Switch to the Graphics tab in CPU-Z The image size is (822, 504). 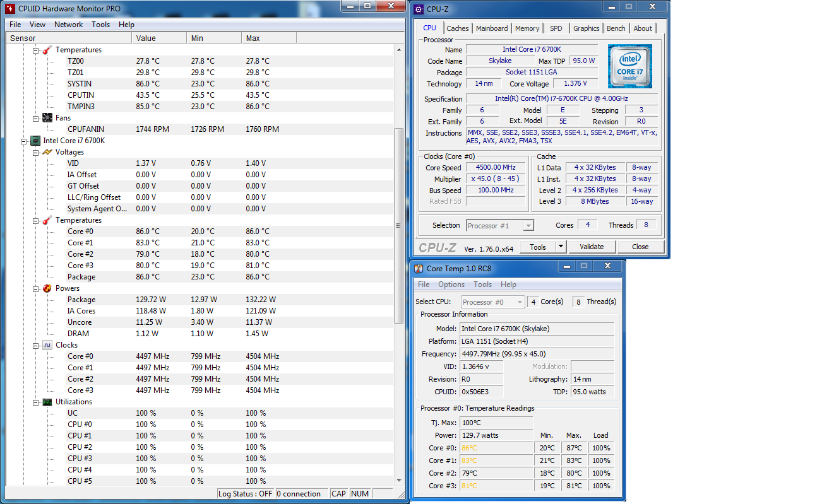tap(587, 28)
